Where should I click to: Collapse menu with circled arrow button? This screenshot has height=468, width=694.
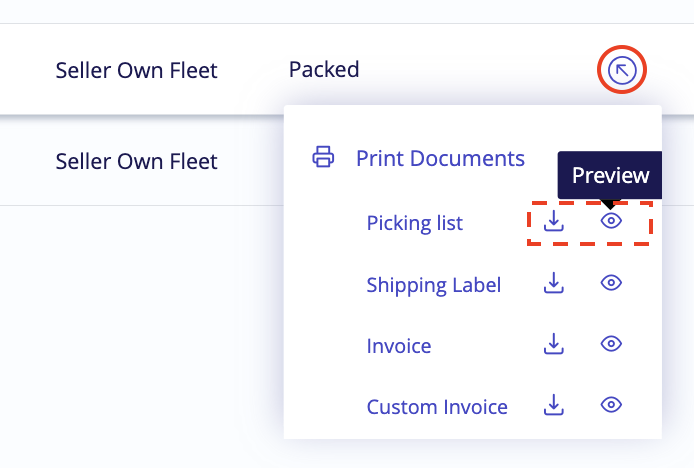coord(622,70)
